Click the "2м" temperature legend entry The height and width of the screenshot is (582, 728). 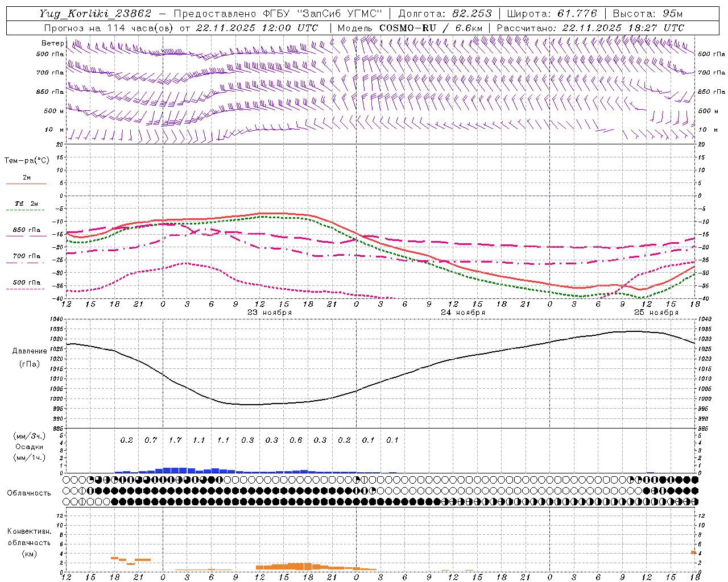pos(27,178)
